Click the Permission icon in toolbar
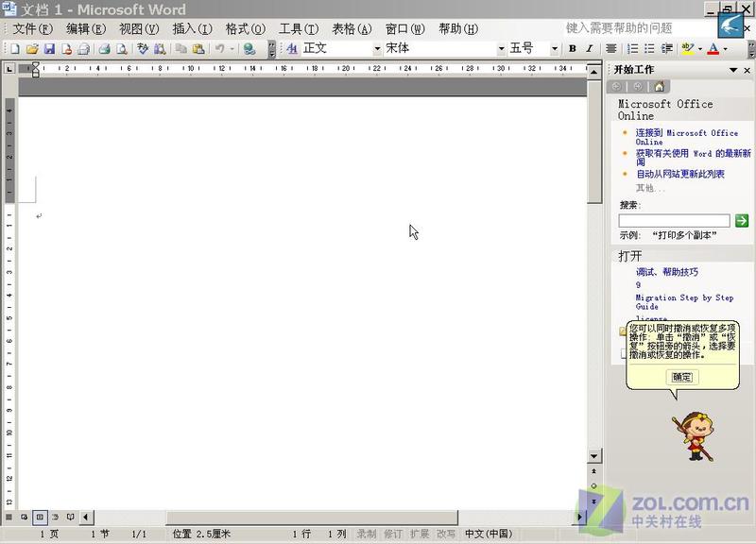Viewport: 756px width, 544px height. tap(67, 49)
